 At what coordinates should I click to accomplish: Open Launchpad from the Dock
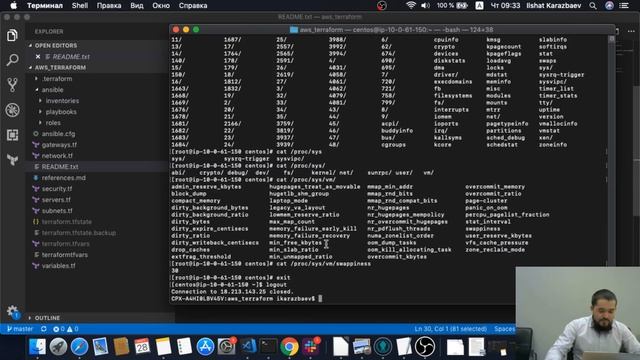point(58,347)
